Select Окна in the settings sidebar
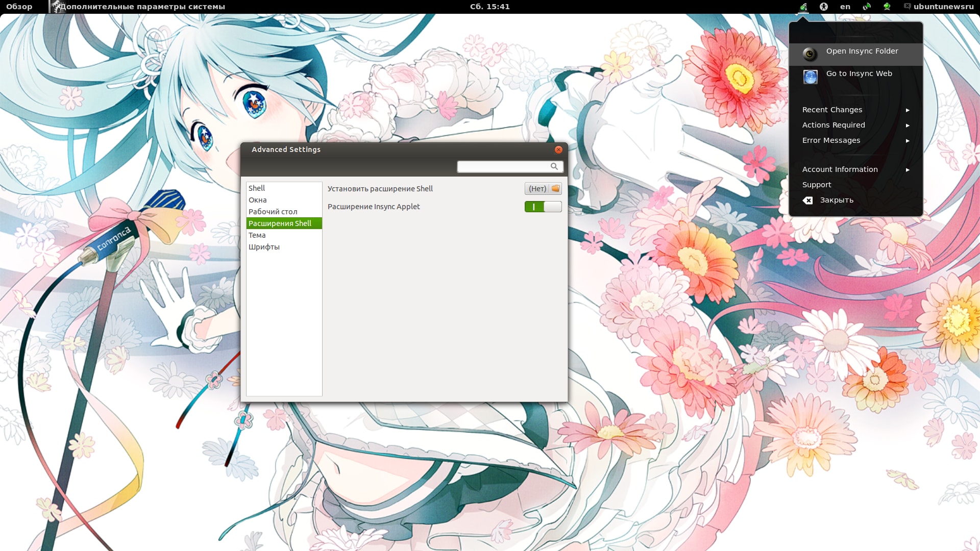 [284, 200]
